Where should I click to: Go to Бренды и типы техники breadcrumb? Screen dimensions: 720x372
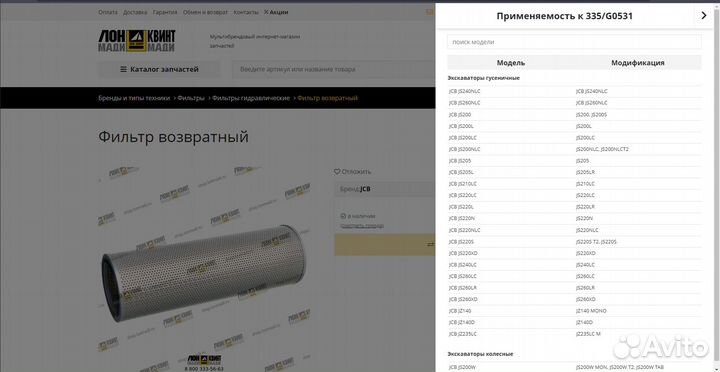tap(134, 98)
